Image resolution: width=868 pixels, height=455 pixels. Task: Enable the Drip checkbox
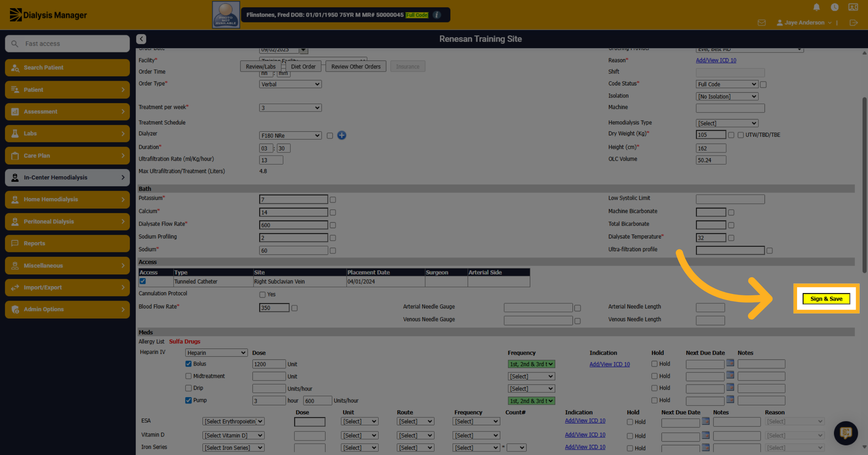coord(188,388)
